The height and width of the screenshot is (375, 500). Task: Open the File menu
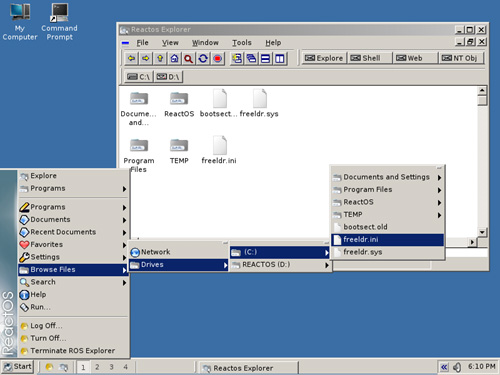(142, 43)
